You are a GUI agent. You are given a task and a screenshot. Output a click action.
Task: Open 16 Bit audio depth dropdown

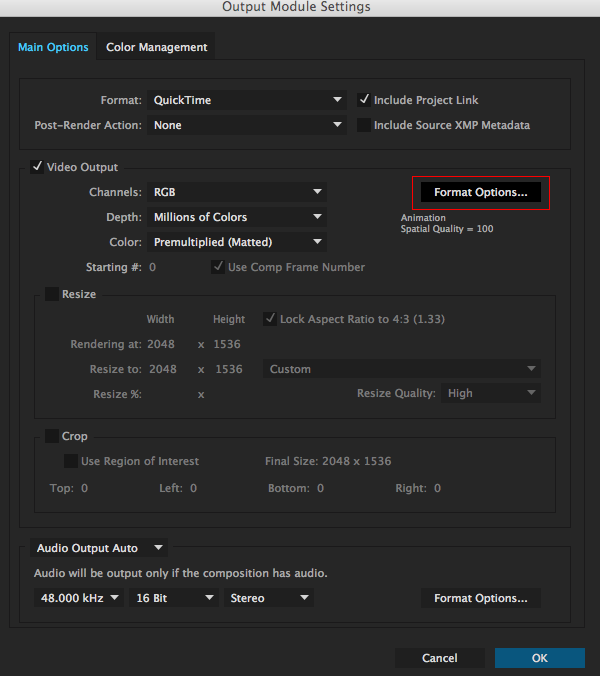[x=174, y=598]
